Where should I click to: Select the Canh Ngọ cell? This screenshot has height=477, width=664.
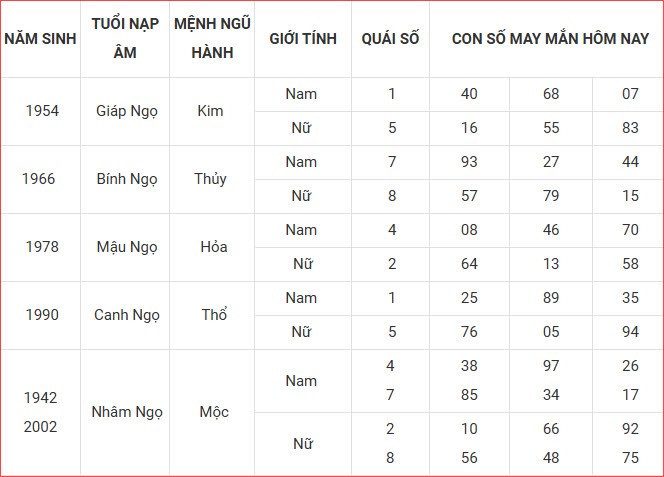[126, 315]
